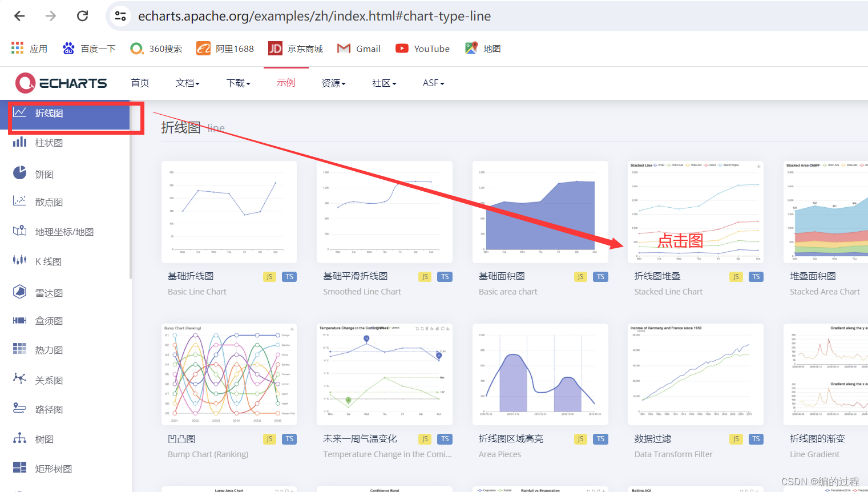Select 饼图 pie chart in sidebar

[x=65, y=174]
